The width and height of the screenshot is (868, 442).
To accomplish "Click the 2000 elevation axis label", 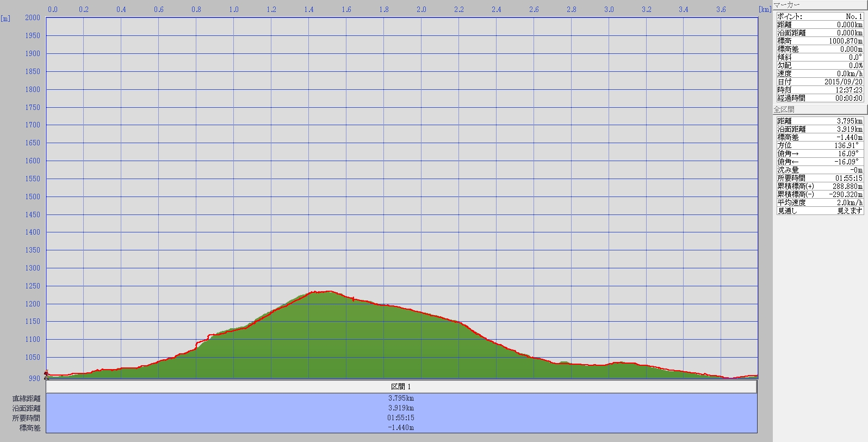I will [33, 17].
